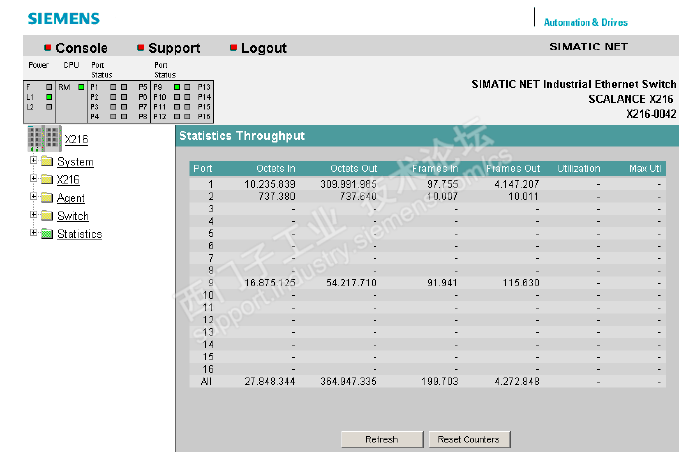Click the P13 port status LED
This screenshot has width=686, height=460.
[187, 87]
